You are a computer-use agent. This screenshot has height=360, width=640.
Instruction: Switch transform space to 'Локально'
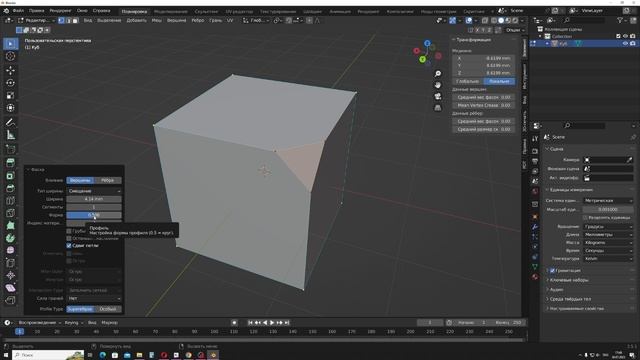(499, 82)
